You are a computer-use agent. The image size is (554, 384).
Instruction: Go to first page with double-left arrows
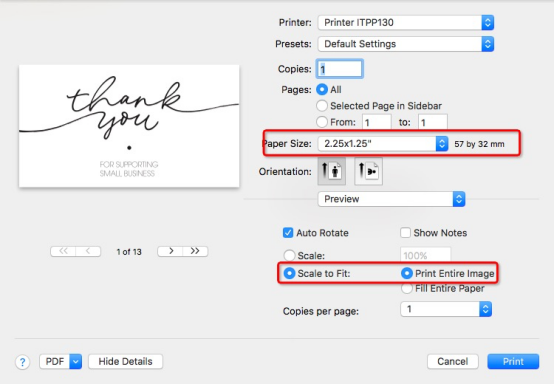[x=63, y=251]
